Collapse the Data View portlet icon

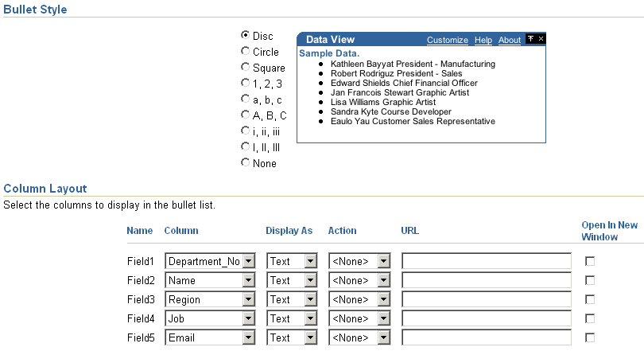[x=530, y=39]
